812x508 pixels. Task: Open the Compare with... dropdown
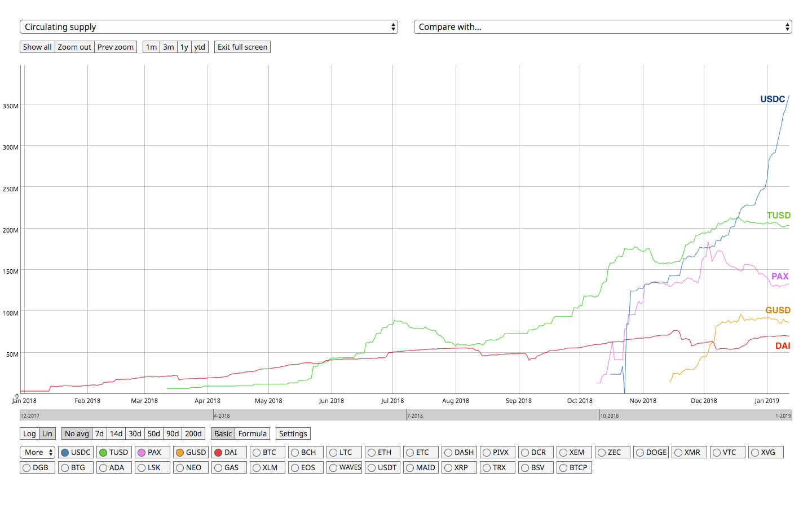click(603, 27)
